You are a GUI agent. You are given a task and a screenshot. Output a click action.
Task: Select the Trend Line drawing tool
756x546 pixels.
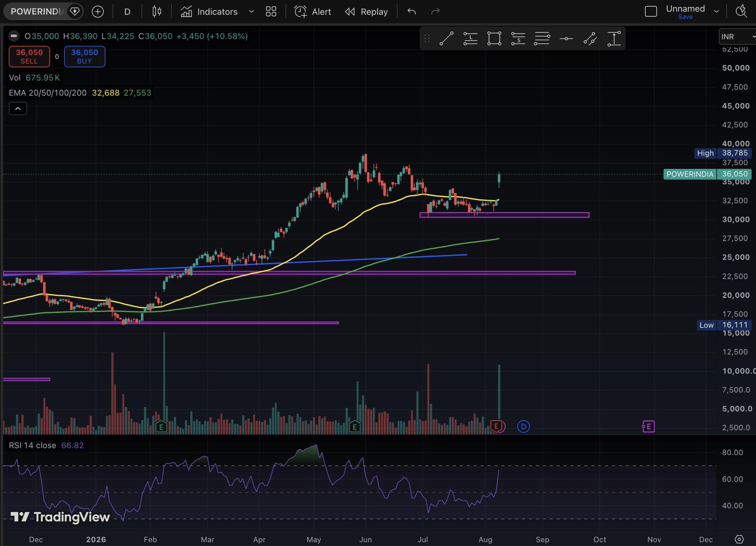pyautogui.click(x=446, y=39)
